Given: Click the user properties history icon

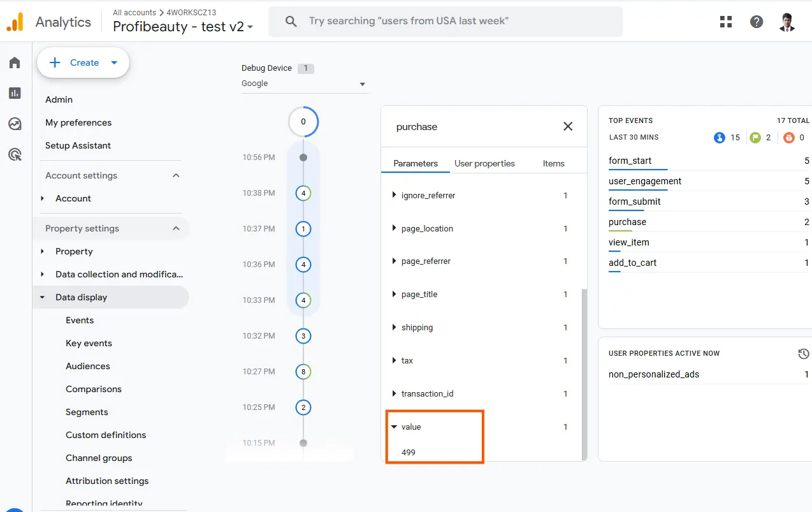Looking at the screenshot, I should point(804,353).
